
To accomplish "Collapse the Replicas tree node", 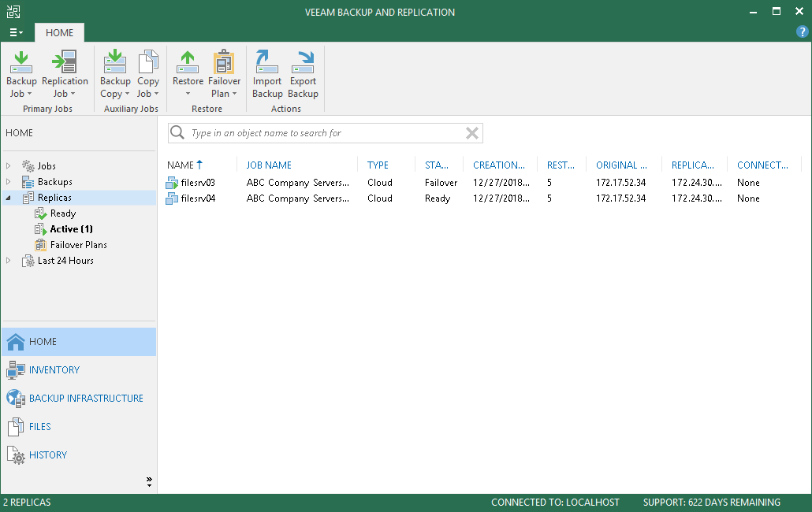I will tap(9, 198).
